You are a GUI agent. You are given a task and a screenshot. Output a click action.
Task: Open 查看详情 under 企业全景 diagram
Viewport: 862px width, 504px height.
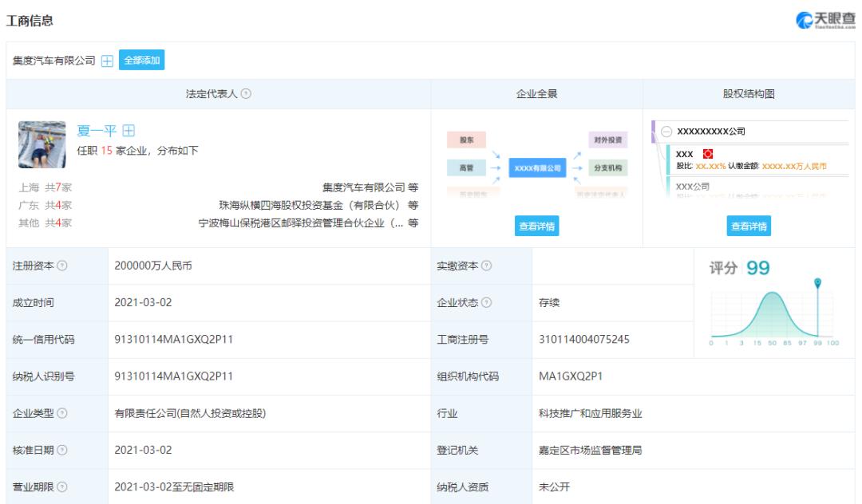536,226
